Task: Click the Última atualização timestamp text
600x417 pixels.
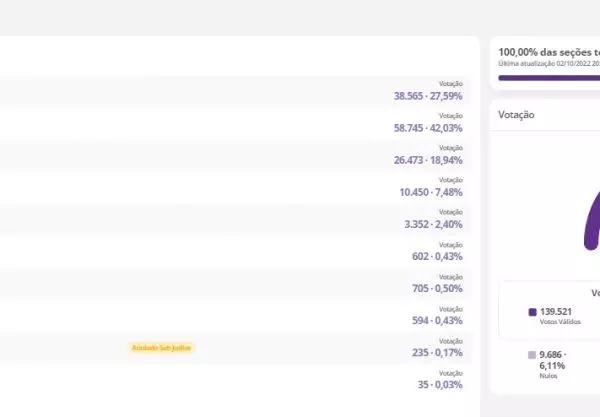Action: (x=548, y=63)
